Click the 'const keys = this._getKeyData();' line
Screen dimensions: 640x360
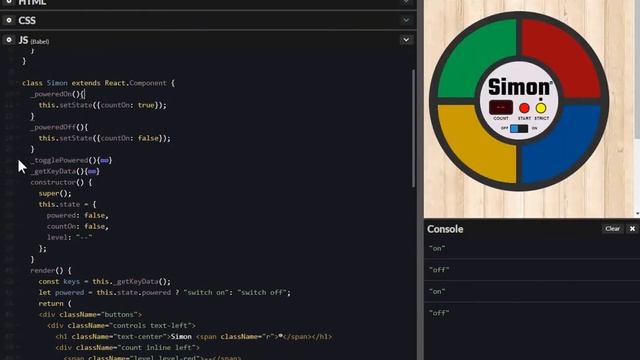click(104, 282)
